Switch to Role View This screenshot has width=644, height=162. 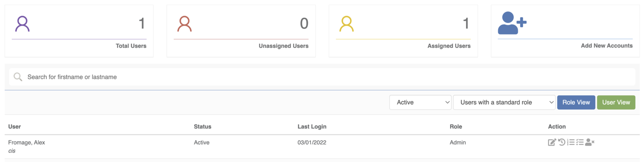[x=576, y=102]
